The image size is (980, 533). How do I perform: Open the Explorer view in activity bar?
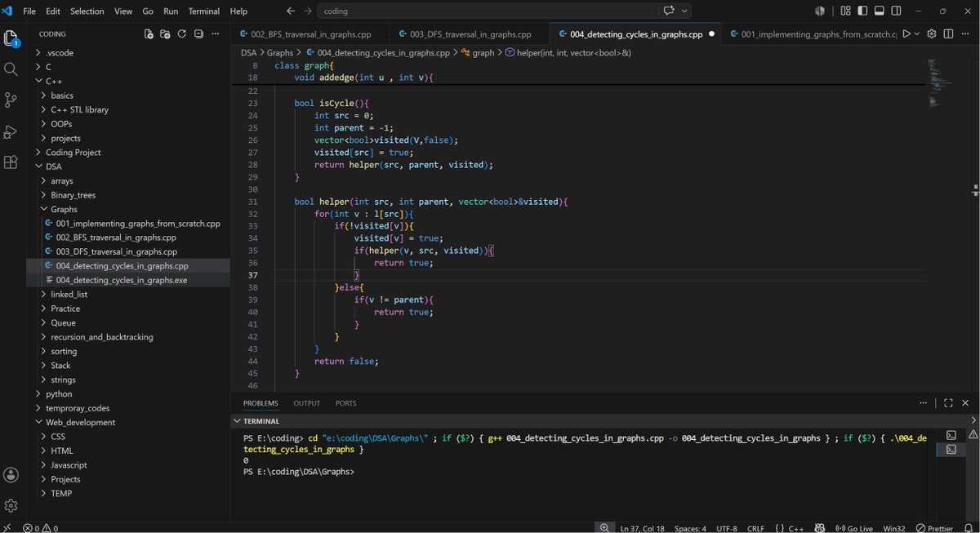(x=11, y=38)
